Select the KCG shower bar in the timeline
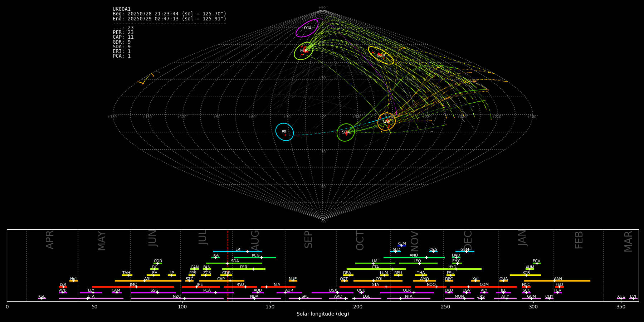The height and width of the screenshot is (322, 644). [x=255, y=258]
